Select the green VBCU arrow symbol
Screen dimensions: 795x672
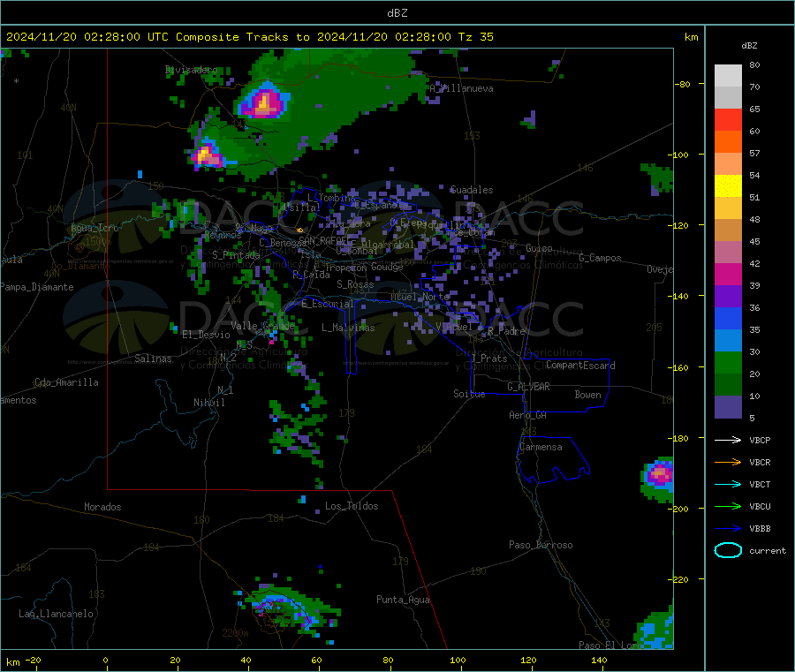[728, 506]
